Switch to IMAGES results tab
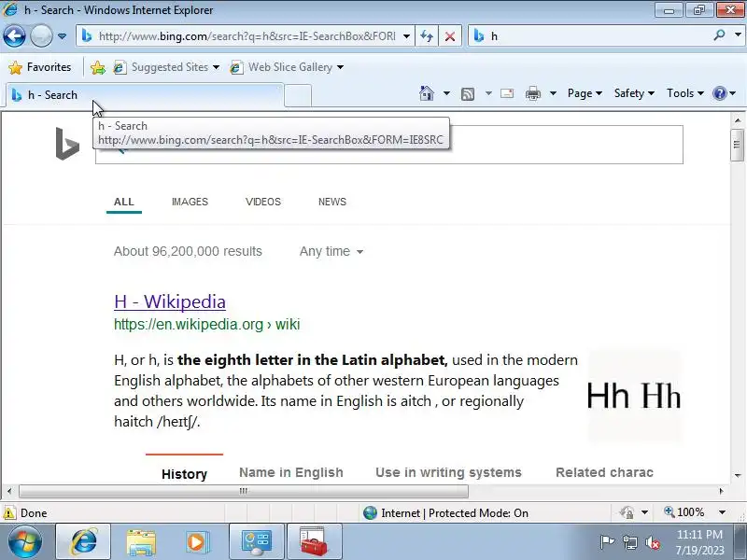Image resolution: width=747 pixels, height=560 pixels. [190, 202]
